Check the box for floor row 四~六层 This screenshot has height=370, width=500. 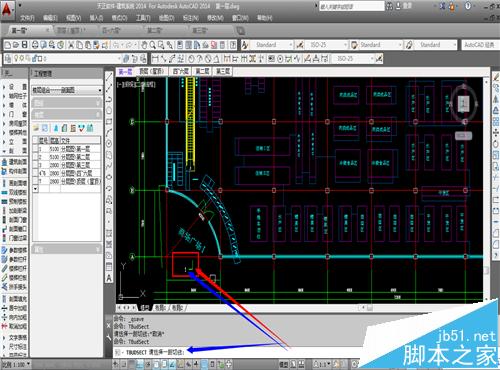[x=35, y=173]
